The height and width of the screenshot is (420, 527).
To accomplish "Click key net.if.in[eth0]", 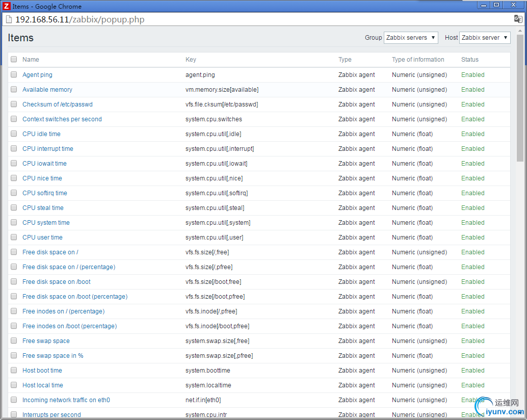I will 203,400.
